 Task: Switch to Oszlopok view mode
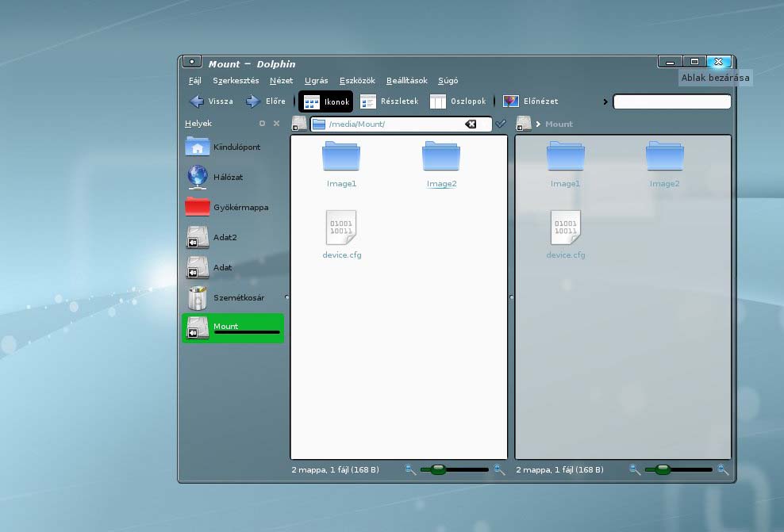tap(458, 101)
